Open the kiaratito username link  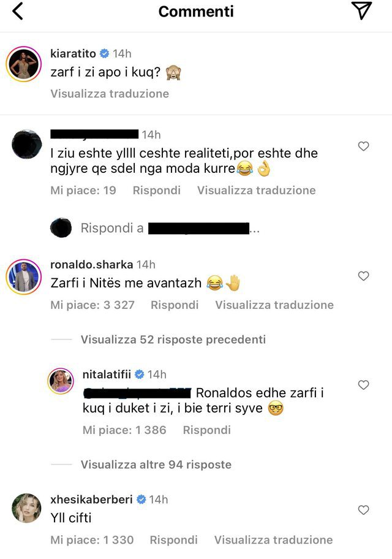[x=73, y=53]
